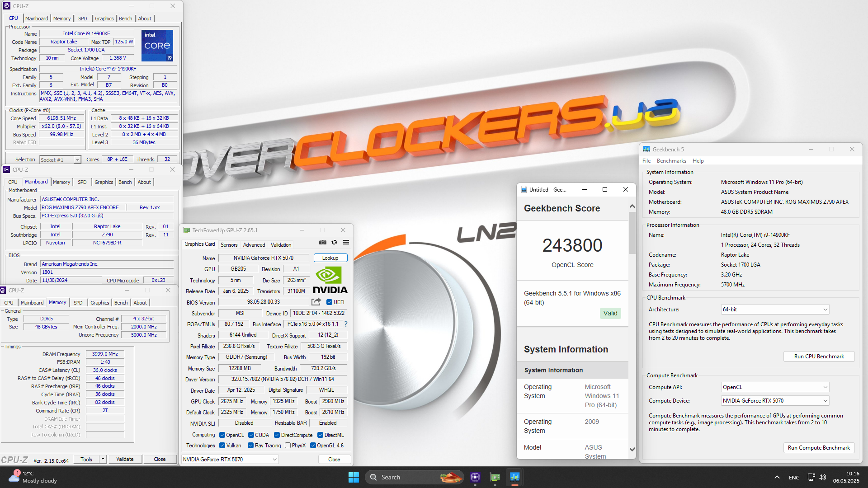Click Run CPU Benchmark button
868x488 pixels.
(819, 357)
